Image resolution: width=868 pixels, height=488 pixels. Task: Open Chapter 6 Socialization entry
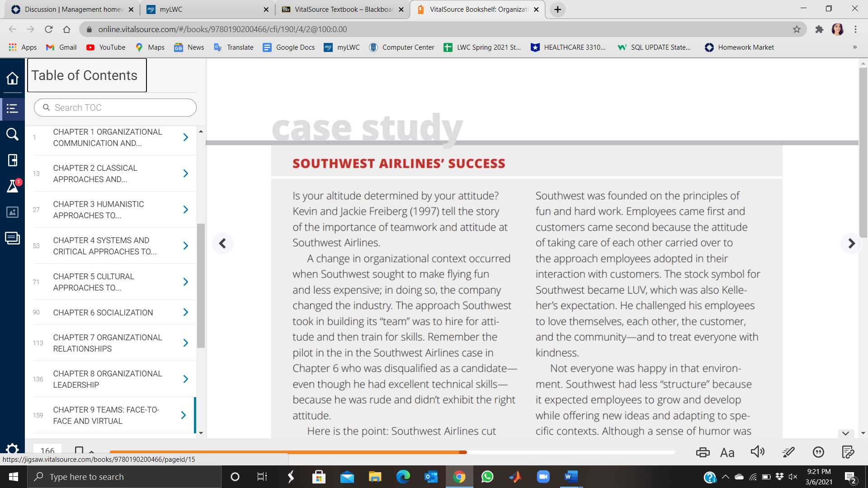pyautogui.click(x=103, y=313)
